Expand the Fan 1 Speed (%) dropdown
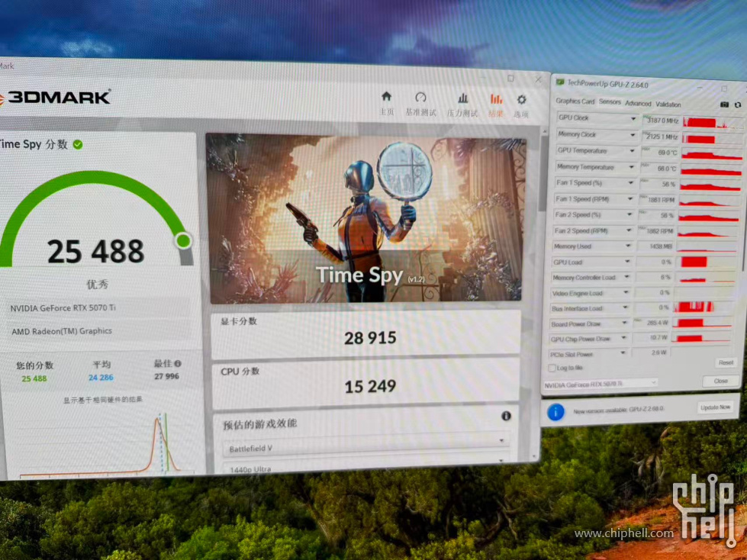This screenshot has width=747, height=560. click(x=631, y=183)
